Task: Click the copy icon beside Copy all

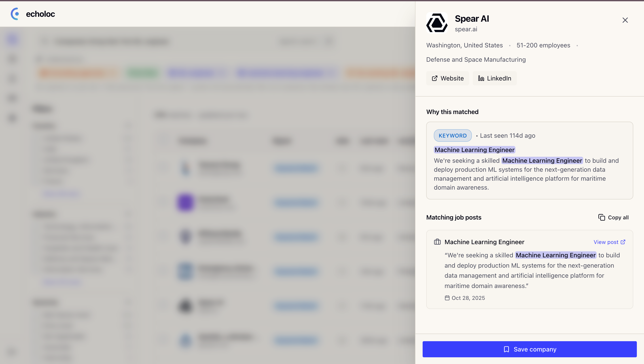Action: [x=602, y=218]
